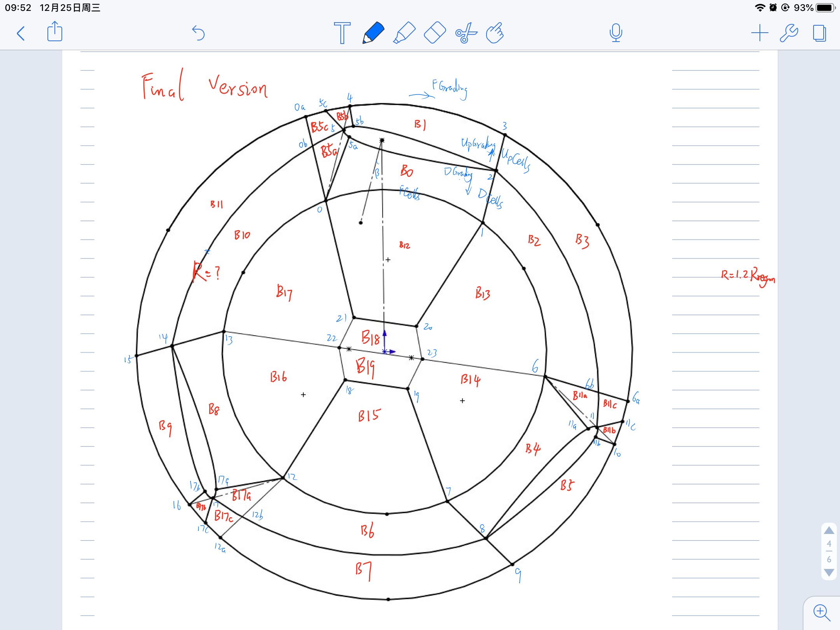Select the Hand/finger tool
The image size is (840, 630).
(495, 33)
